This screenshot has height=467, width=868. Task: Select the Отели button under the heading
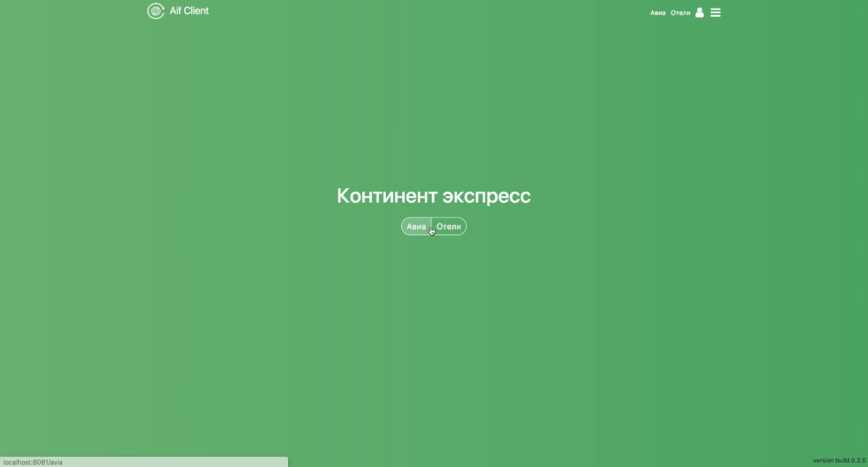[449, 227]
